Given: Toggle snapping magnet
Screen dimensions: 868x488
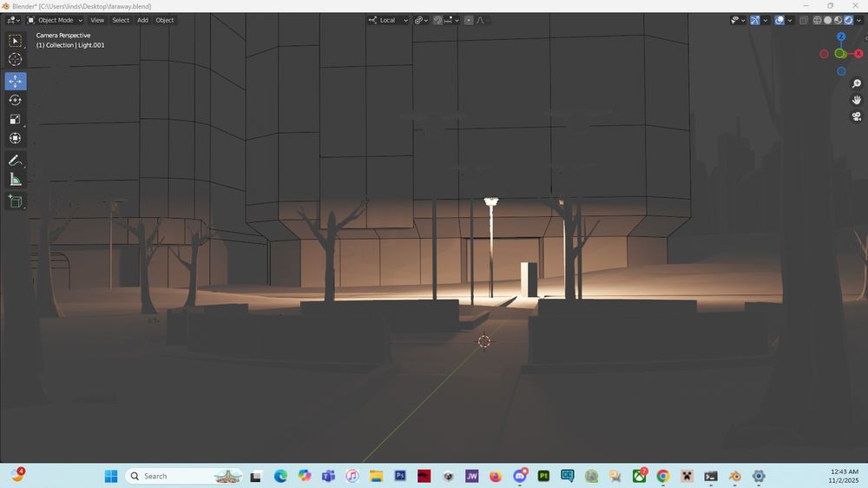Looking at the screenshot, I should click(x=437, y=20).
